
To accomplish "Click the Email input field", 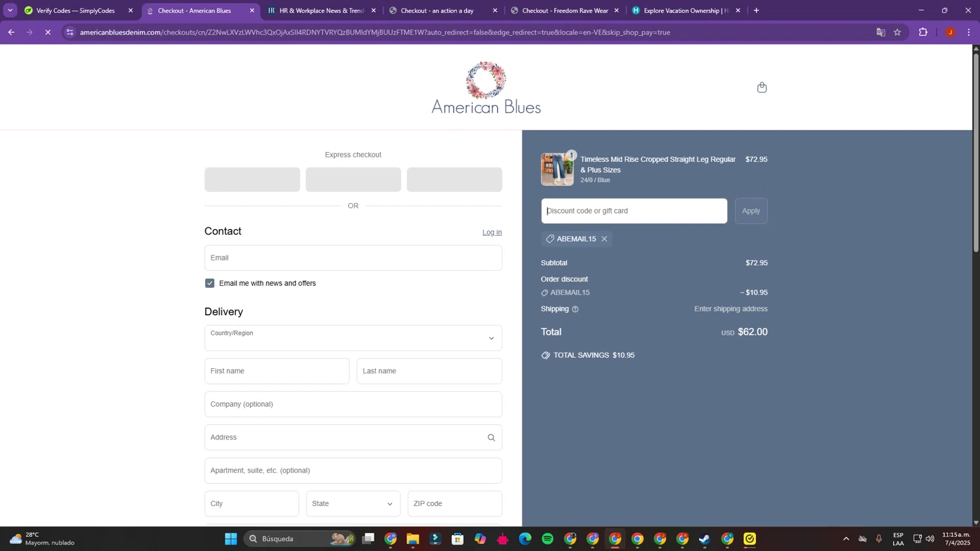I will (353, 258).
